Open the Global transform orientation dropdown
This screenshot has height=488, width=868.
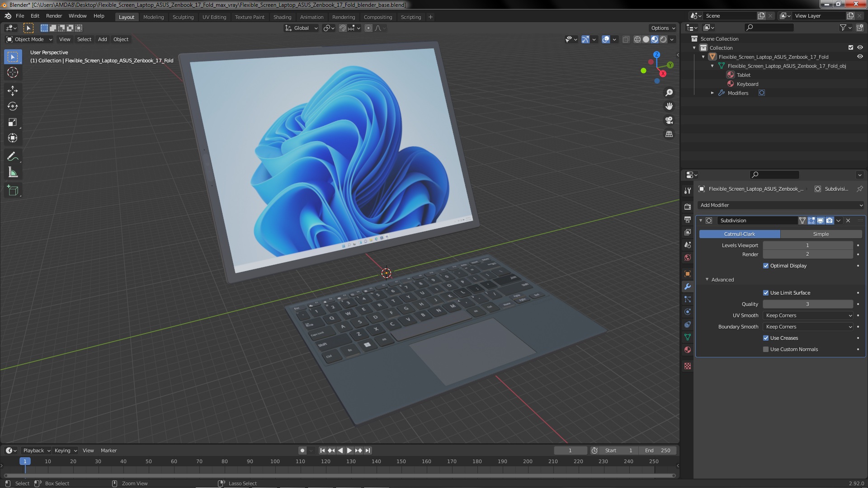(x=302, y=28)
